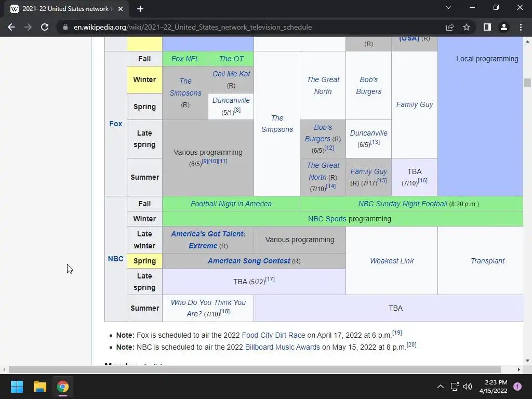Open reference 20 citation
The height and width of the screenshot is (399, 532).
[411, 344]
